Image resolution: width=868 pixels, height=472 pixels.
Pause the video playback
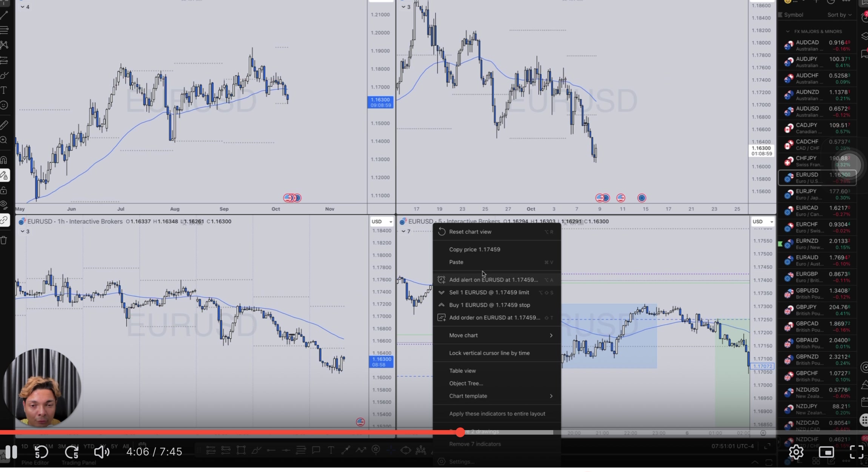[11, 452]
